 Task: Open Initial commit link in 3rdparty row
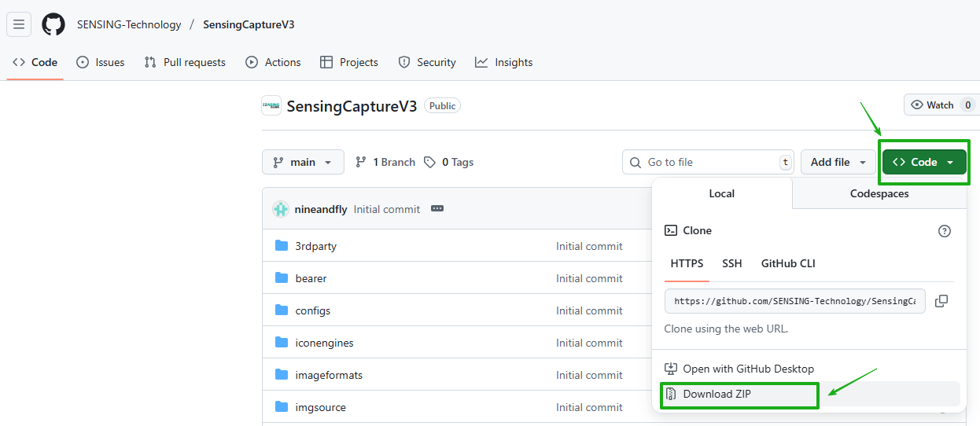[x=589, y=246]
